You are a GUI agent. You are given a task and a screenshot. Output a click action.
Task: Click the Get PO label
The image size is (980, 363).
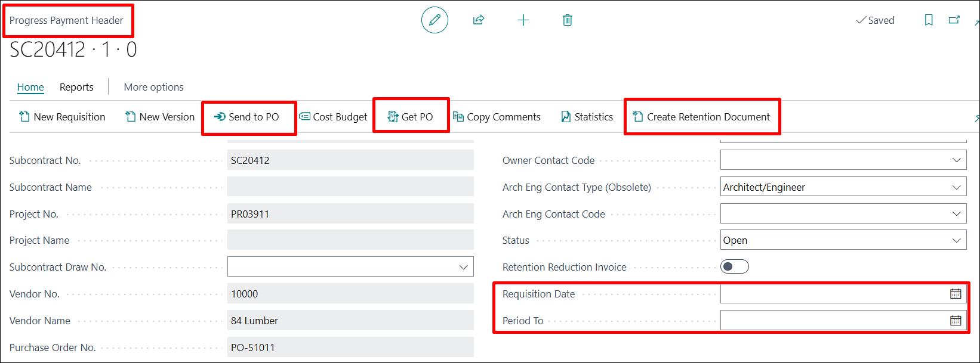tap(417, 117)
